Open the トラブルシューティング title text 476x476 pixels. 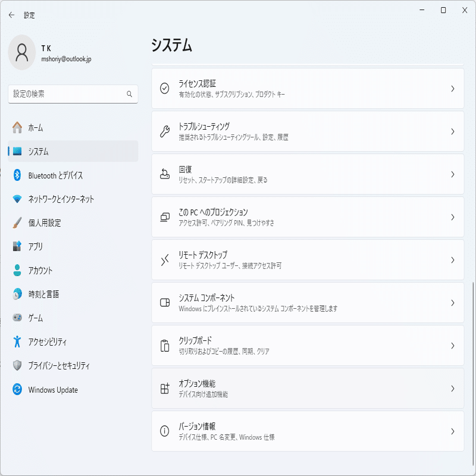pos(204,126)
